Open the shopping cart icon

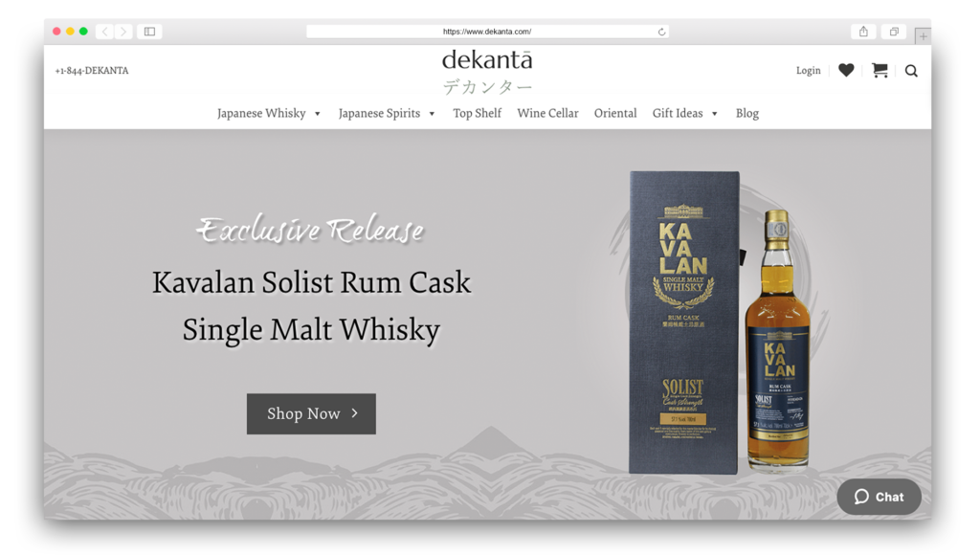coord(880,70)
